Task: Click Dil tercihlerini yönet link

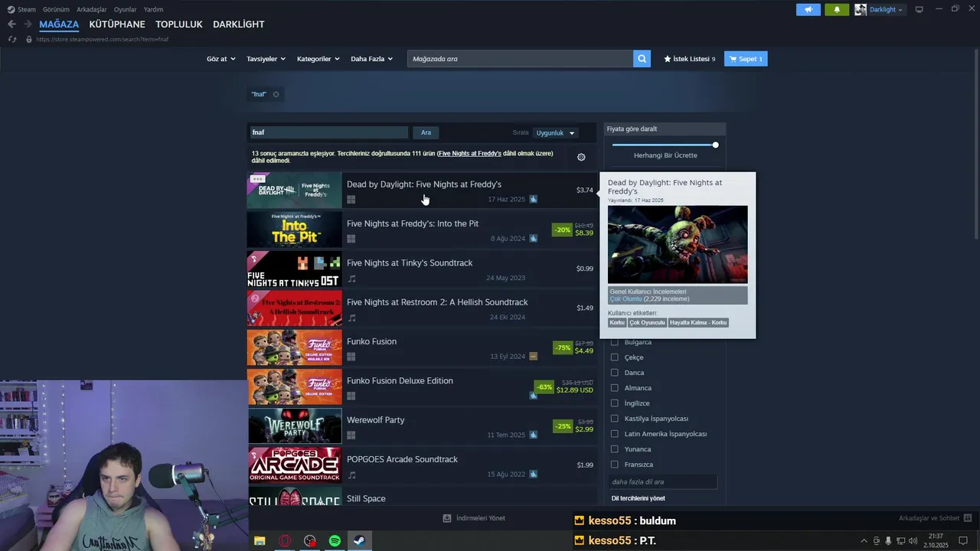Action: pos(639,498)
